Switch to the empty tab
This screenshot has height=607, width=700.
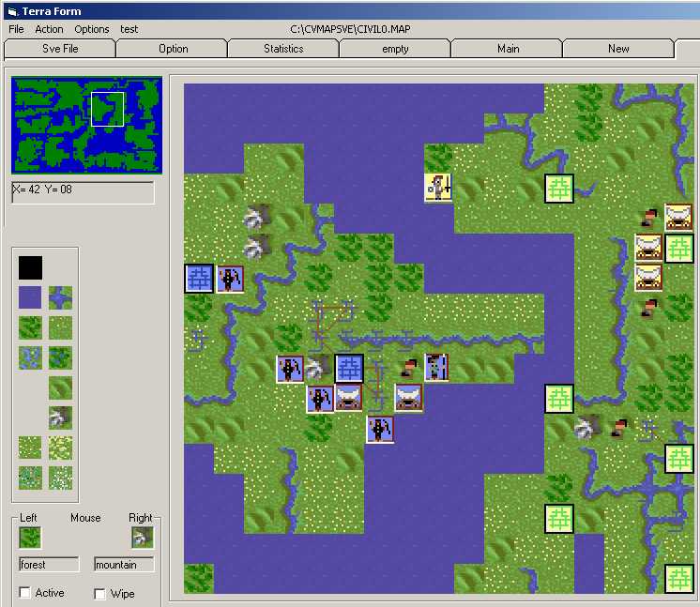[x=395, y=49]
